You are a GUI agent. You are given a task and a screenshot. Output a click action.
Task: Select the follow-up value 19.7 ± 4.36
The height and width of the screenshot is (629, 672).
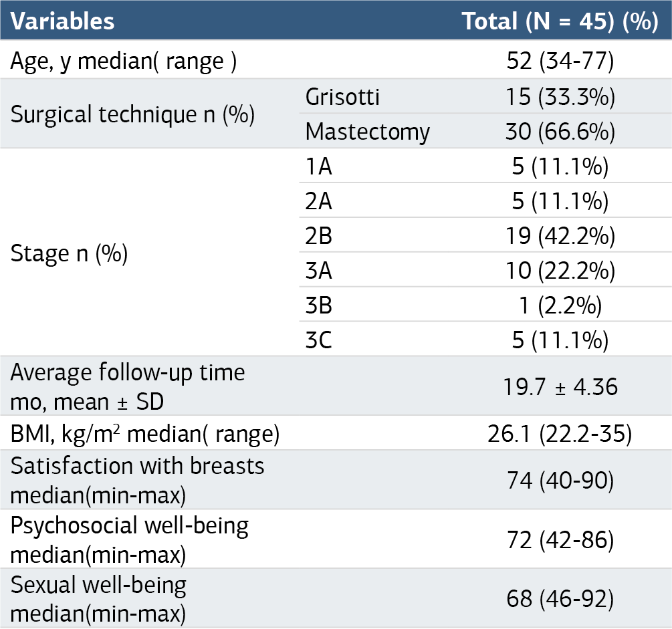[x=560, y=386]
